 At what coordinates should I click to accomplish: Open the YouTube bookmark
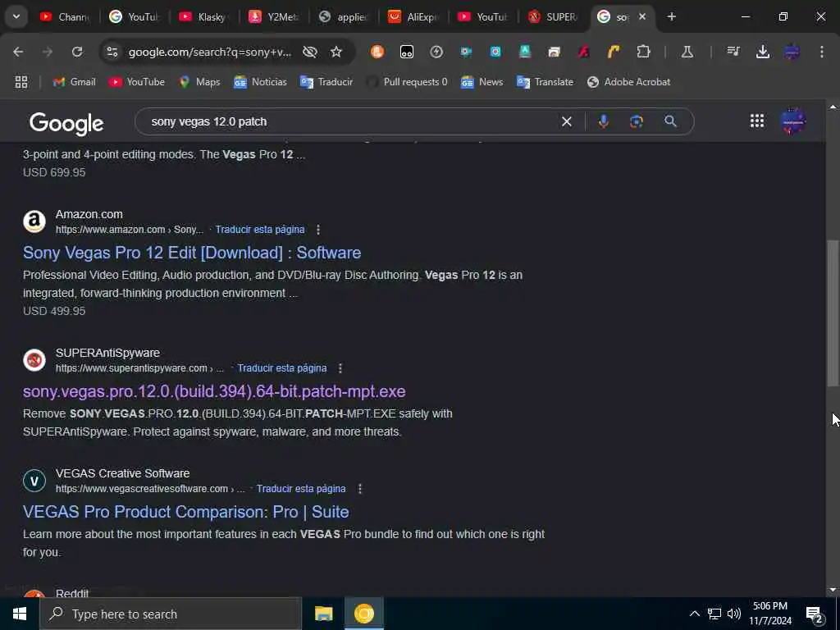137,82
